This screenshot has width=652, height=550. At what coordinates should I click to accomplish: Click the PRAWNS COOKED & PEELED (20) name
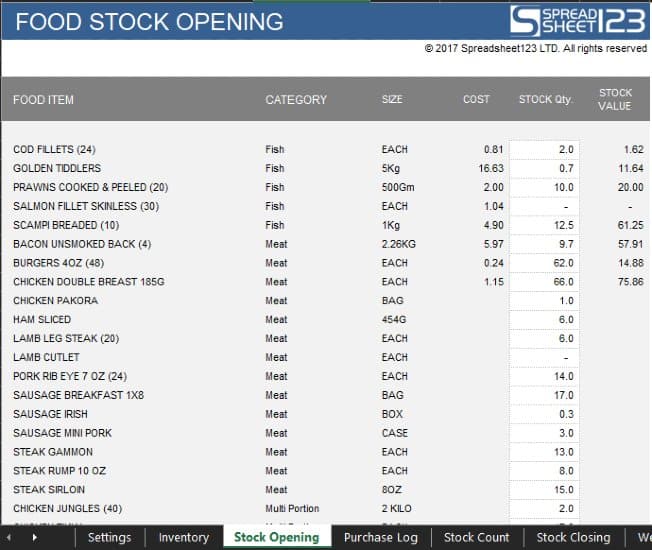[91, 187]
